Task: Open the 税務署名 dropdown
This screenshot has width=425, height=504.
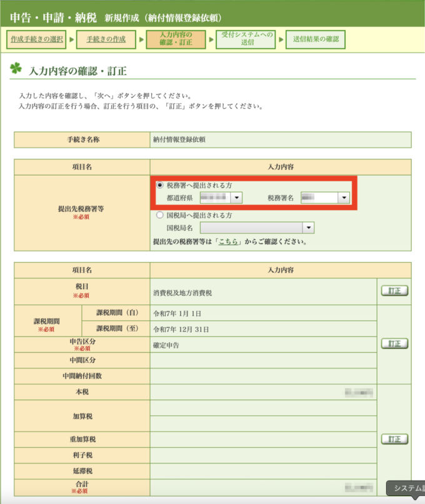Action: pos(325,198)
